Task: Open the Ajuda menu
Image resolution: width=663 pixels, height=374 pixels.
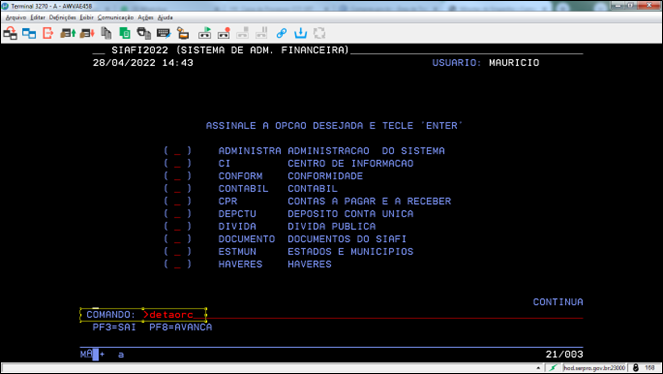Action: [165, 17]
